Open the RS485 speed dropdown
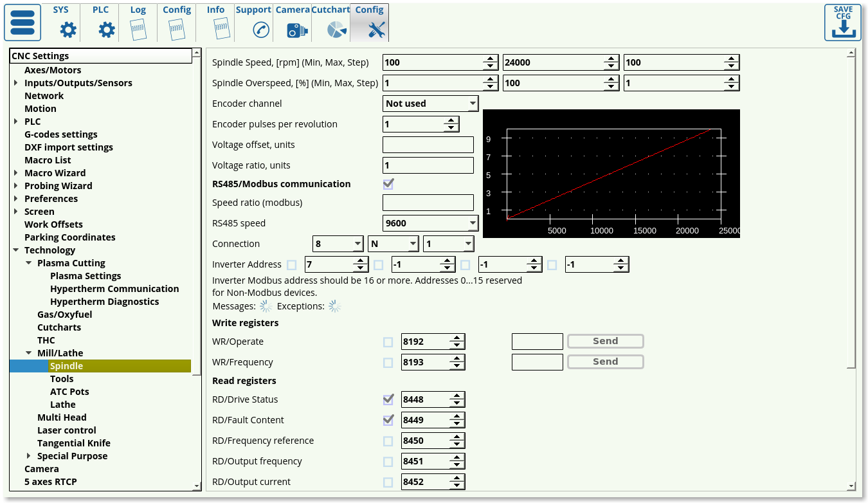The image size is (868, 503). 431,223
